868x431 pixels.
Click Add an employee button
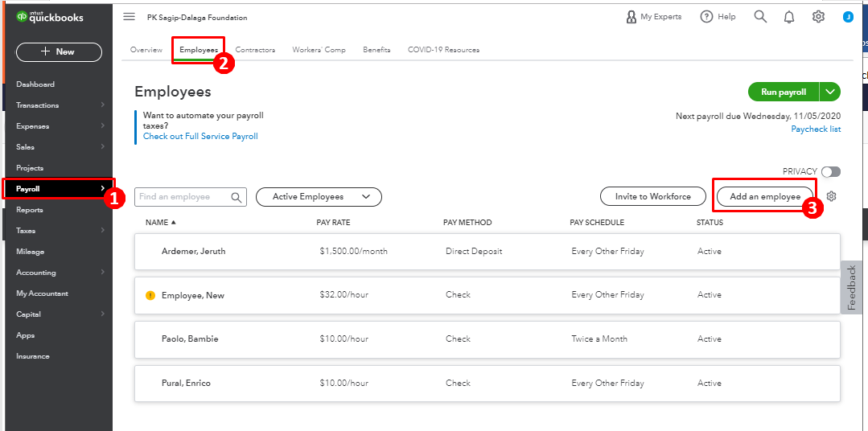(x=765, y=196)
